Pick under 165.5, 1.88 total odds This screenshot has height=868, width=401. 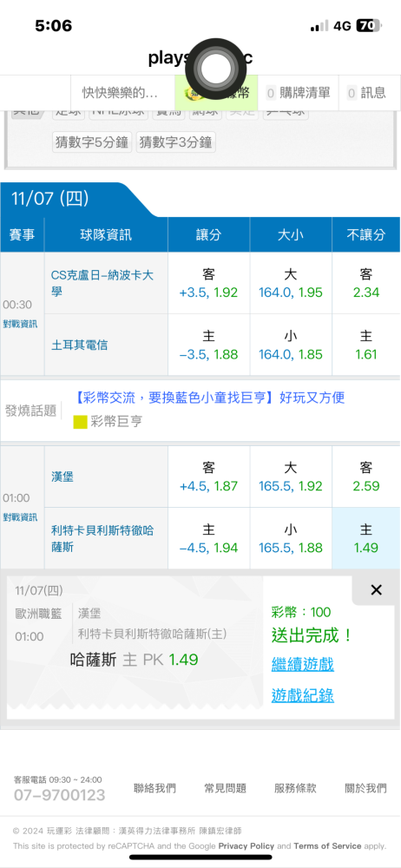click(x=291, y=538)
